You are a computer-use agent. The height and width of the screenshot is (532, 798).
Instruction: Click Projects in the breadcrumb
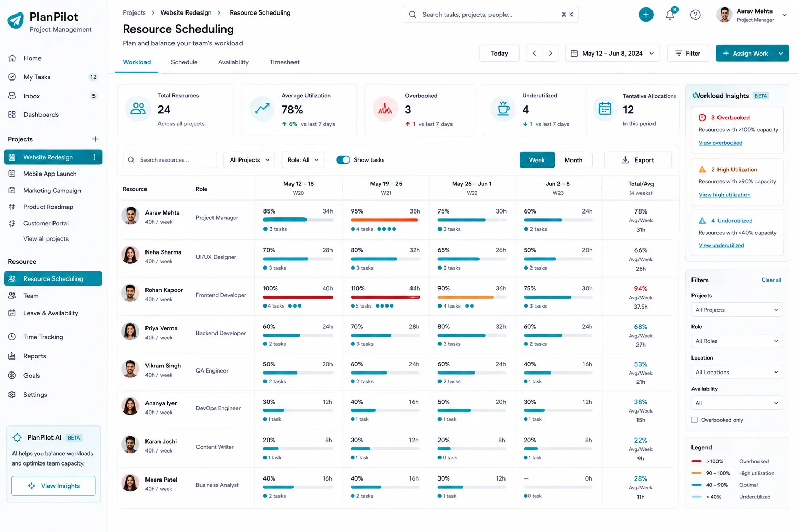click(134, 12)
